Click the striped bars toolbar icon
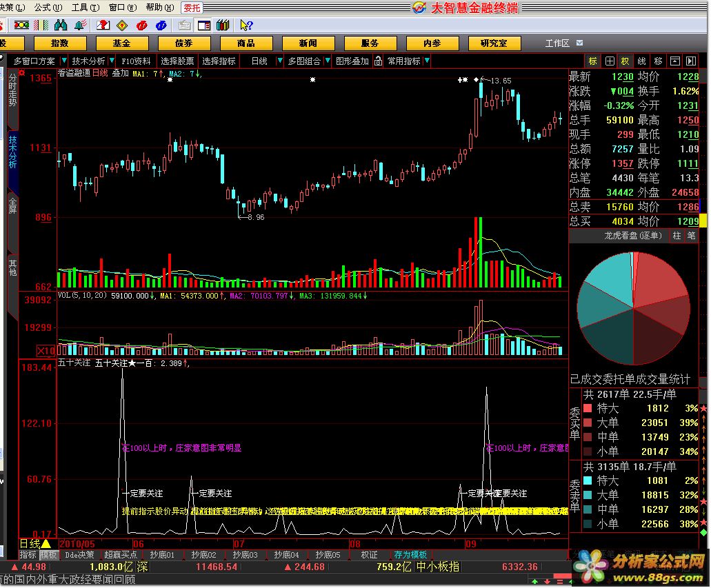Viewport: 711px width, 588px height. [41, 26]
